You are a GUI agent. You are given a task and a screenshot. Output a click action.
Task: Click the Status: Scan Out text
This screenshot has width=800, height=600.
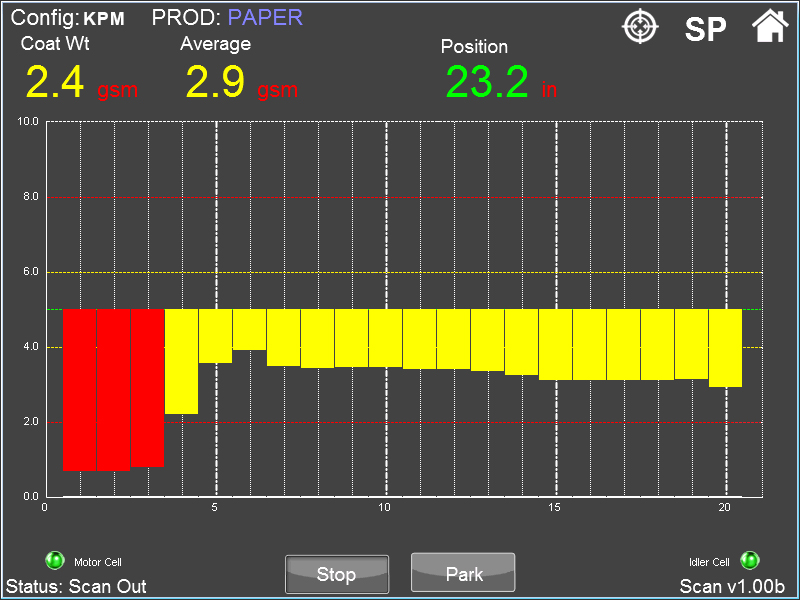pyautogui.click(x=76, y=586)
